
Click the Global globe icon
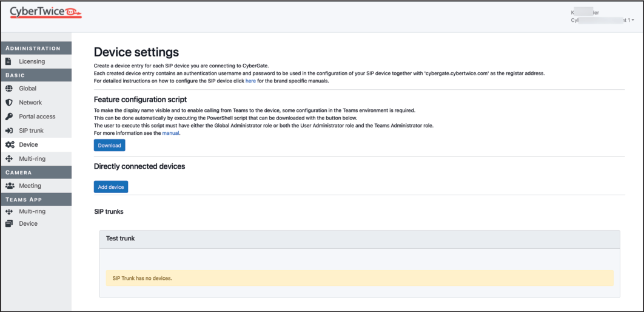coord(8,89)
